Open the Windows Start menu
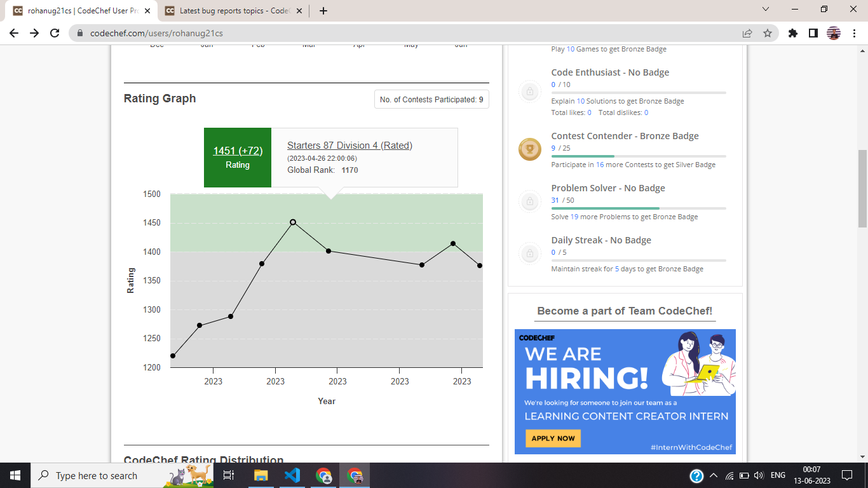This screenshot has height=488, width=868. tap(15, 475)
